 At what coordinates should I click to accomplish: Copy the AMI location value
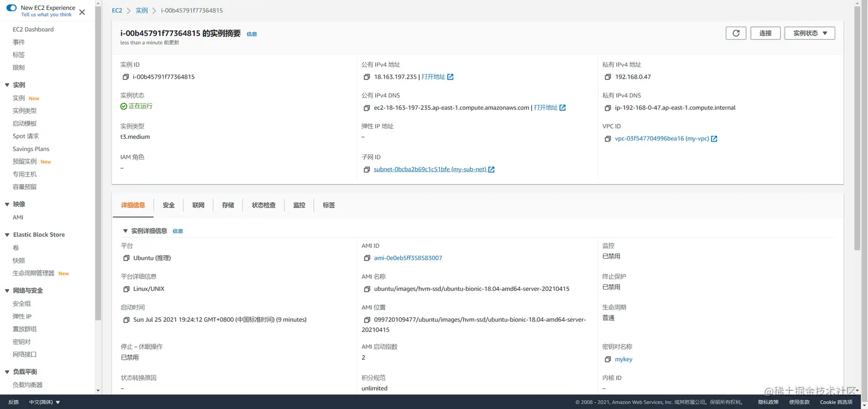coord(367,320)
